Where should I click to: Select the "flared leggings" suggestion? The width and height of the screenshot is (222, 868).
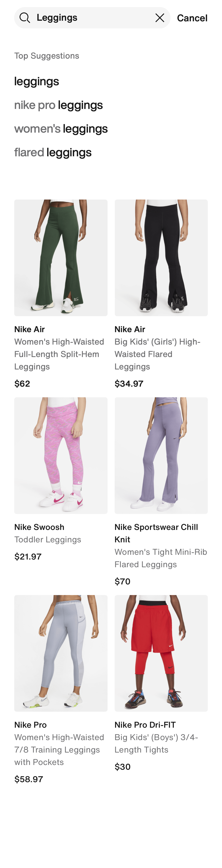[x=53, y=152]
